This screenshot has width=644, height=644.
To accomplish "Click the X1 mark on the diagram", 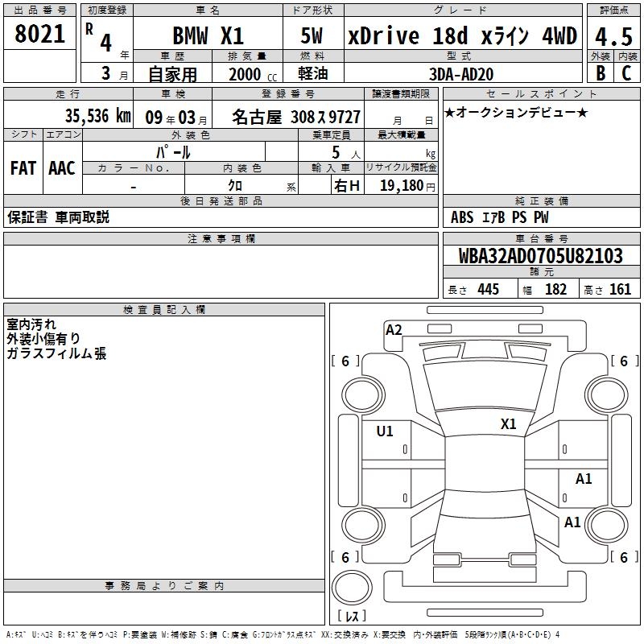I will [x=509, y=423].
